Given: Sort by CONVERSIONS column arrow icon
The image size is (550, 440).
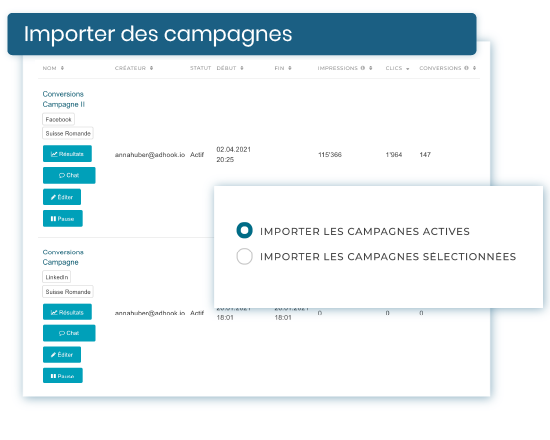Looking at the screenshot, I should click(474, 68).
